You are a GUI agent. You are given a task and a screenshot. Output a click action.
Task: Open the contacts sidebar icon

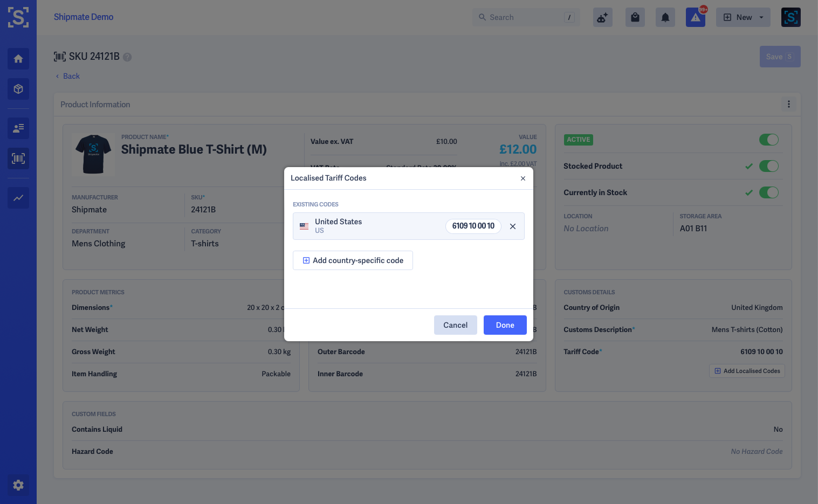[x=18, y=128]
